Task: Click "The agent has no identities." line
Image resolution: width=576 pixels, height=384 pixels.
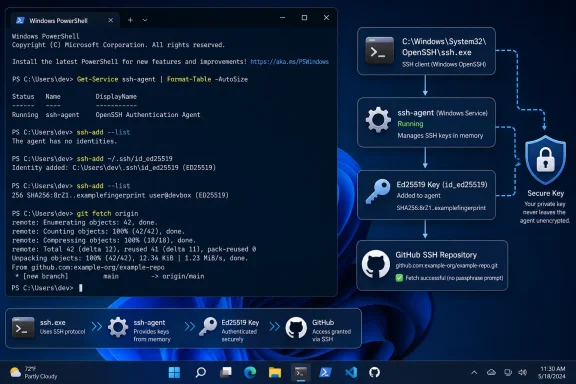Action: click(x=64, y=141)
